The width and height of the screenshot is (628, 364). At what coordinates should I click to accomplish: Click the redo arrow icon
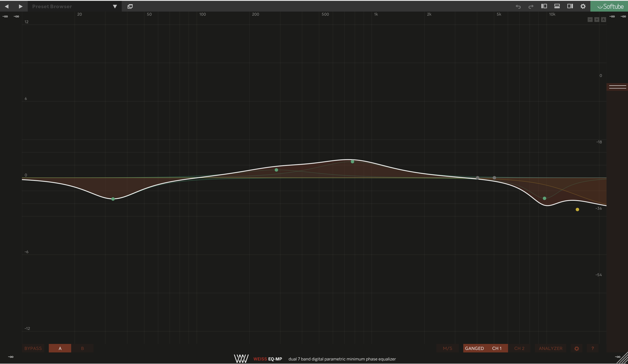click(531, 7)
